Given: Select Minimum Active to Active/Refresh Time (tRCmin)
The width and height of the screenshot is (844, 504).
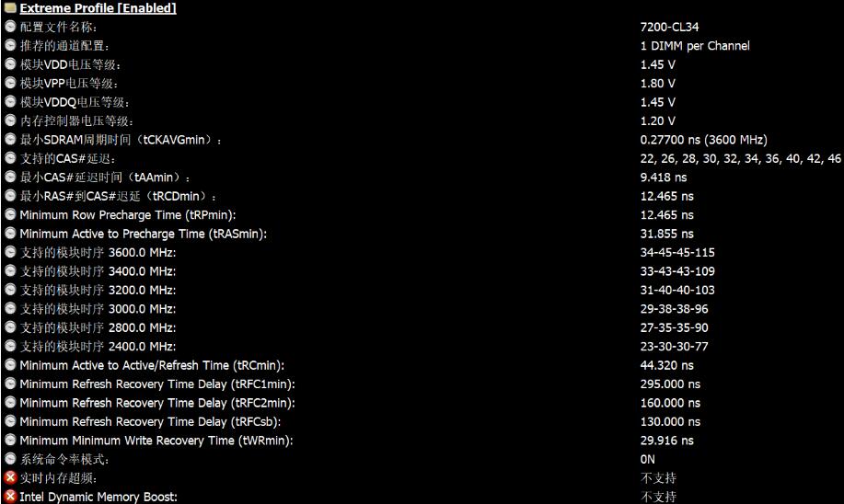Looking at the screenshot, I should pyautogui.click(x=151, y=365).
